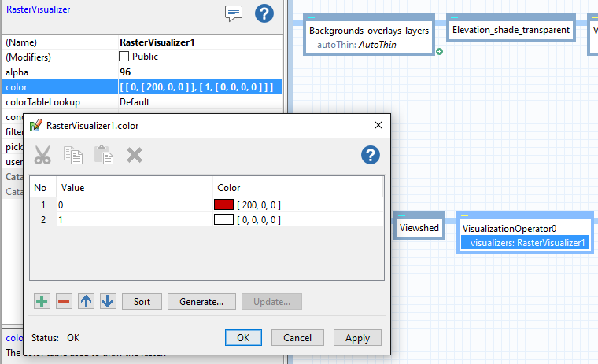This screenshot has height=364, width=598.
Task: Move selected row up with arrow
Action: click(x=87, y=301)
